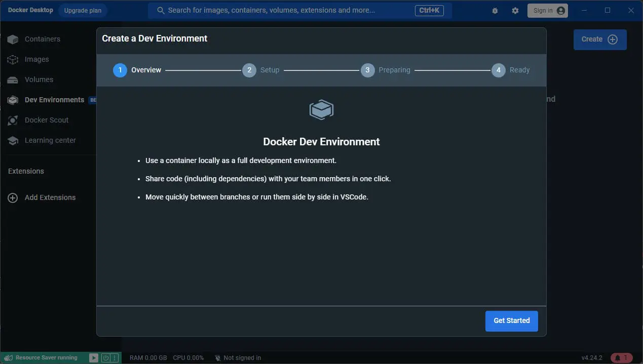Click the Not signed in status
Viewport: 643px width, 364px height.
click(x=238, y=358)
